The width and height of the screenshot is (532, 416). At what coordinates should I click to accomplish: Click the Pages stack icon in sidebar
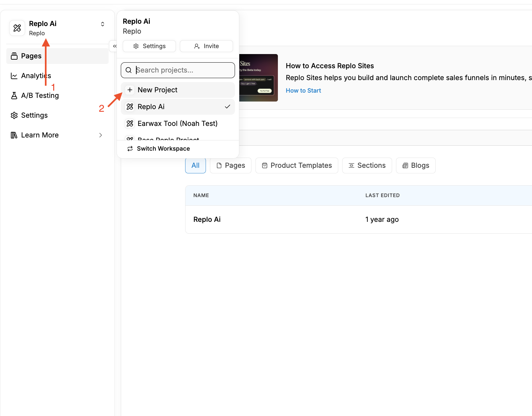pos(14,56)
